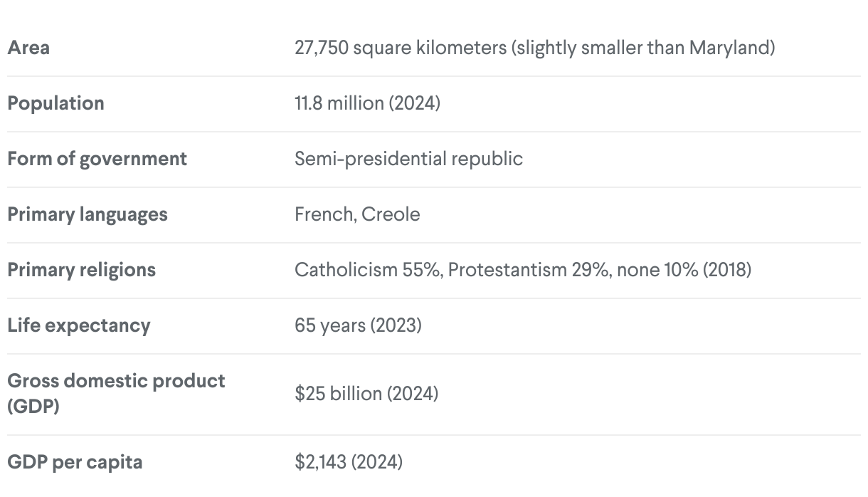The height and width of the screenshot is (497, 868).
Task: Click the word French in languages
Action: (324, 214)
